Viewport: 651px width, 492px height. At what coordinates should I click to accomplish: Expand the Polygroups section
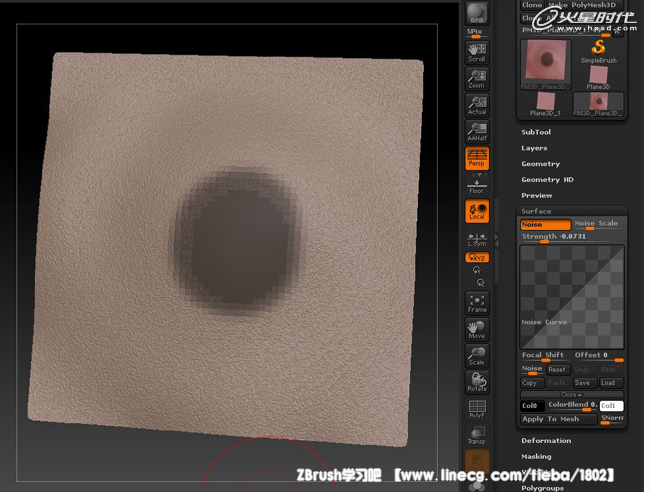543,488
